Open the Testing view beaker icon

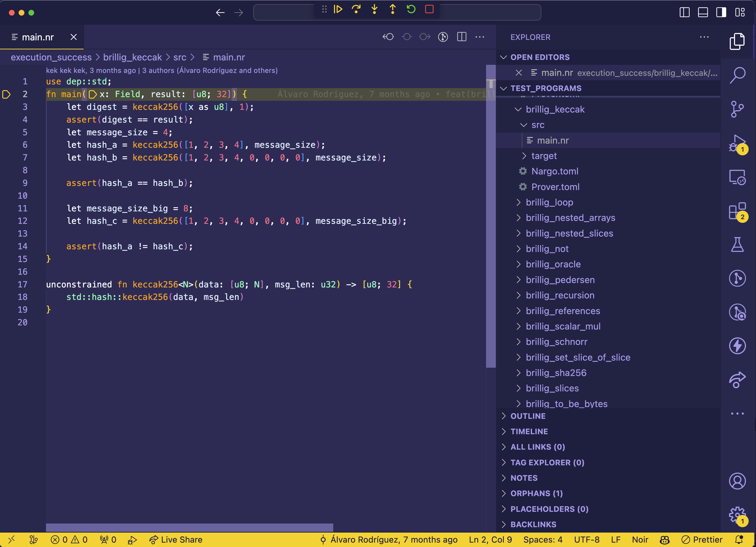coord(738,244)
